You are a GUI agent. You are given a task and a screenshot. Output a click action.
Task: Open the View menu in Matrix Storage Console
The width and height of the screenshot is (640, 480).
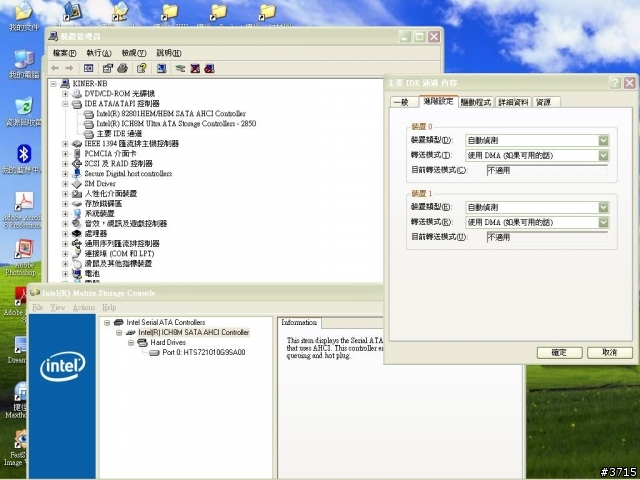tap(58, 307)
